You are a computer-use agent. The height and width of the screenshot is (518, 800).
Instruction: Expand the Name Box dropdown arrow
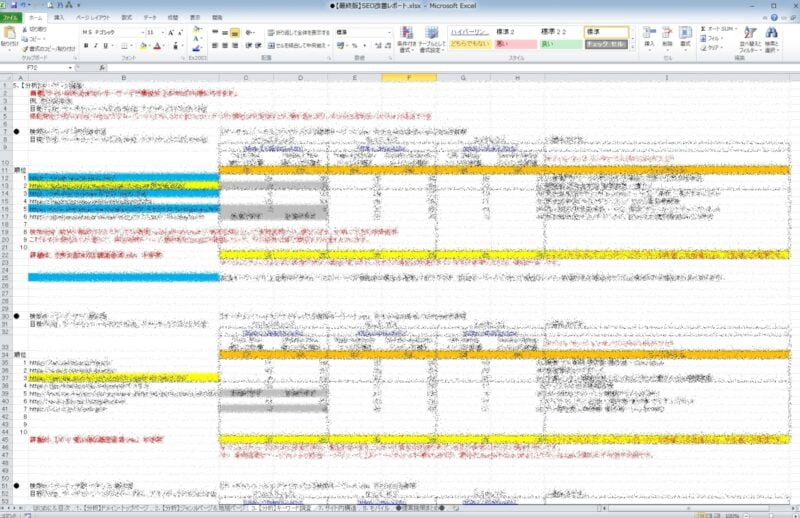coord(70,67)
